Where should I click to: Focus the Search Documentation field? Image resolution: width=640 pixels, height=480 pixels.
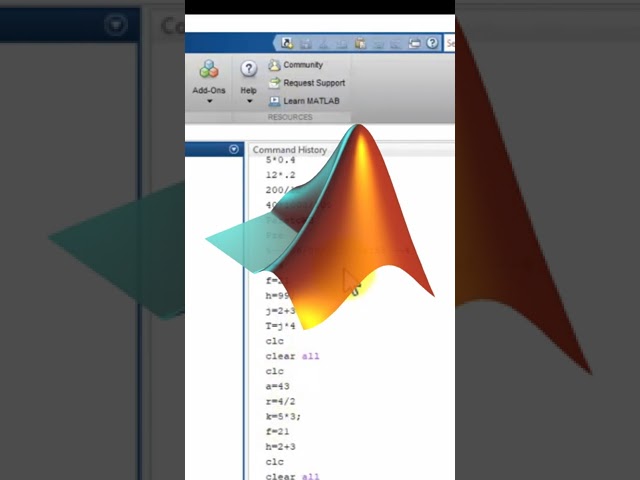pyautogui.click(x=450, y=43)
